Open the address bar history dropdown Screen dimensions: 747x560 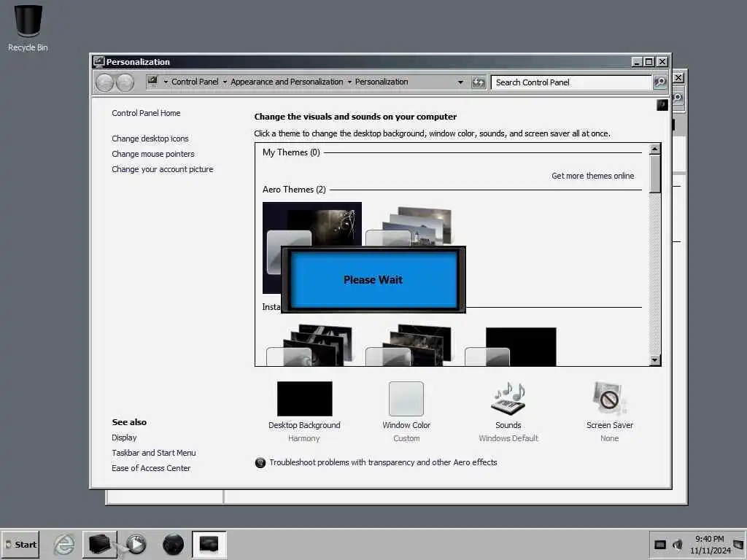(460, 82)
